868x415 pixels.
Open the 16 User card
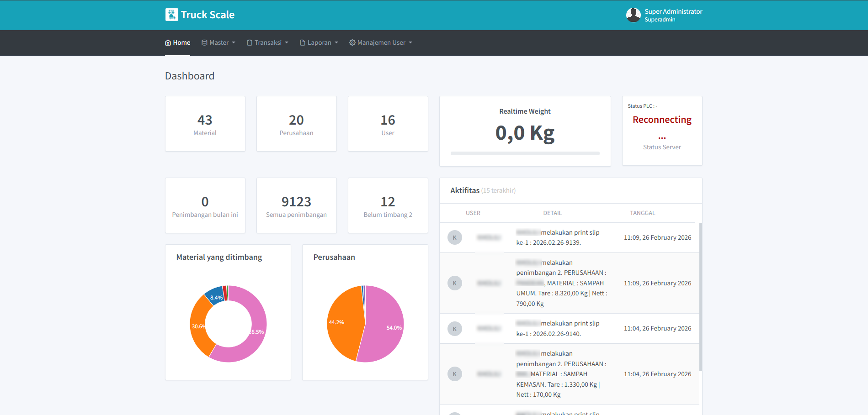point(388,124)
